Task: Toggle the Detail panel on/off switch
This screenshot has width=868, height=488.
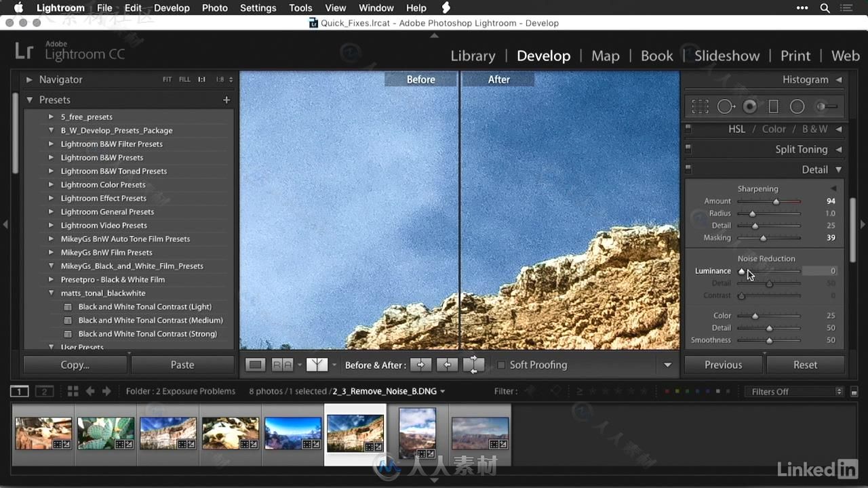Action: click(x=688, y=169)
